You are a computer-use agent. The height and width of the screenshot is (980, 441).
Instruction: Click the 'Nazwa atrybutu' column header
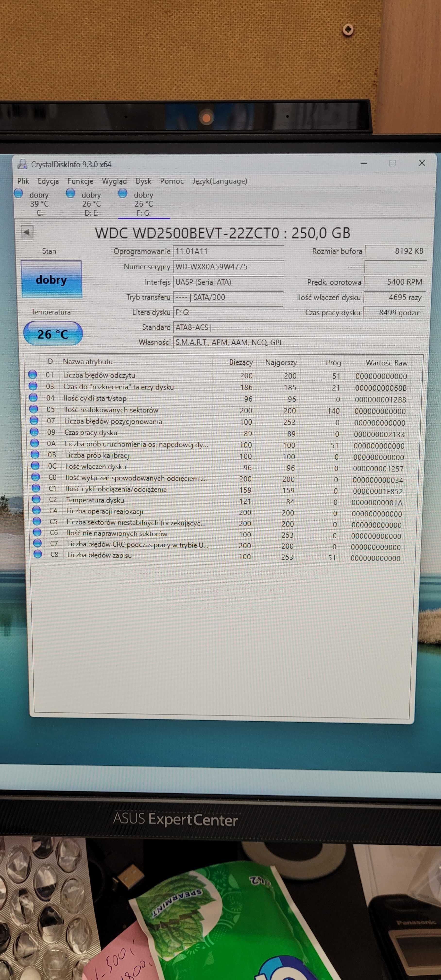[88, 361]
